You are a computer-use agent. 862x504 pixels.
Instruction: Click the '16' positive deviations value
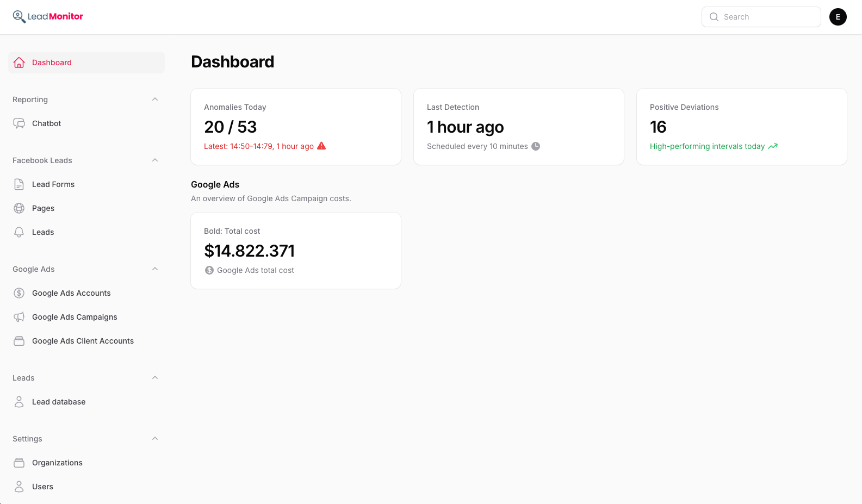point(658,127)
